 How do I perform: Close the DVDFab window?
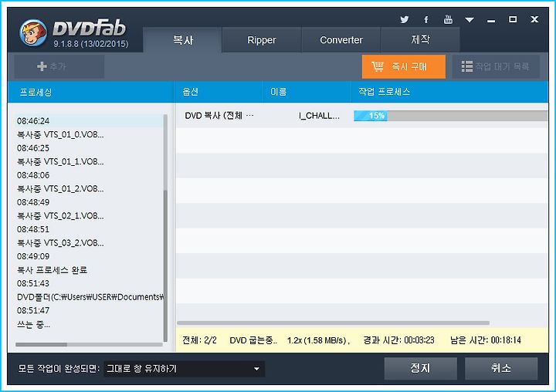[x=534, y=19]
